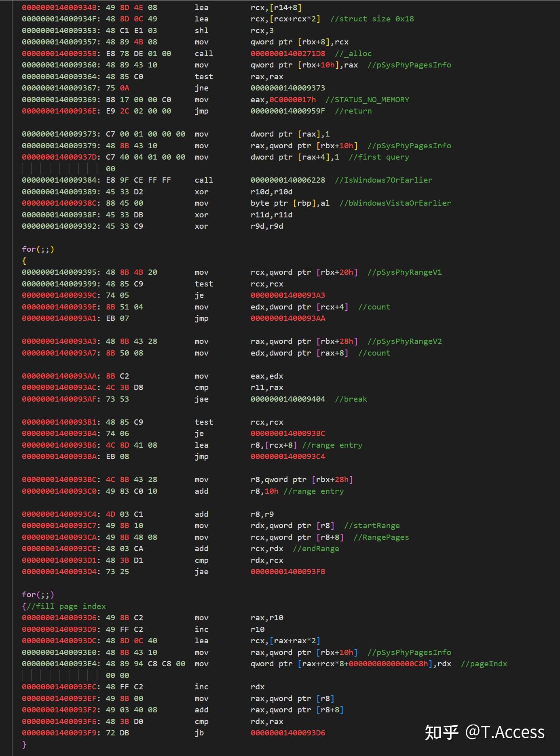Click the //fill page index comment
The width and height of the screenshot is (560, 756).
pos(66,606)
